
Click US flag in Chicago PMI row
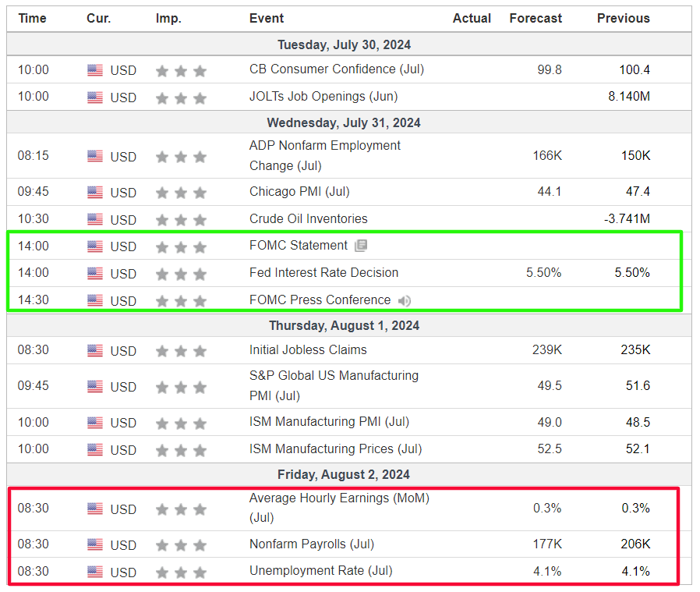95,192
